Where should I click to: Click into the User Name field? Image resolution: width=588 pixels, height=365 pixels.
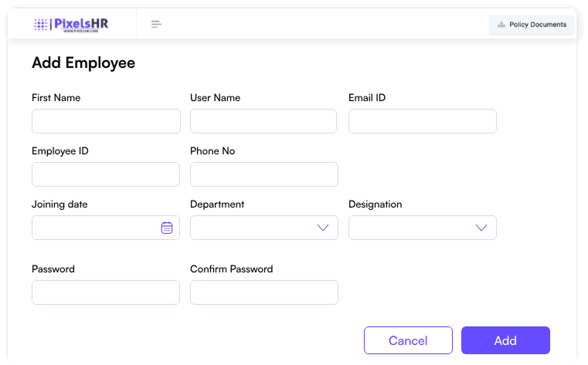click(263, 121)
